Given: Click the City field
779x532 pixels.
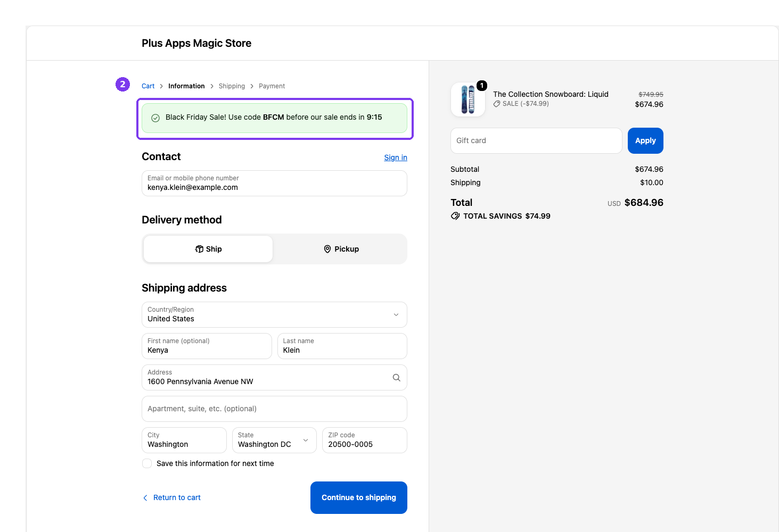Looking at the screenshot, I should coord(184,440).
